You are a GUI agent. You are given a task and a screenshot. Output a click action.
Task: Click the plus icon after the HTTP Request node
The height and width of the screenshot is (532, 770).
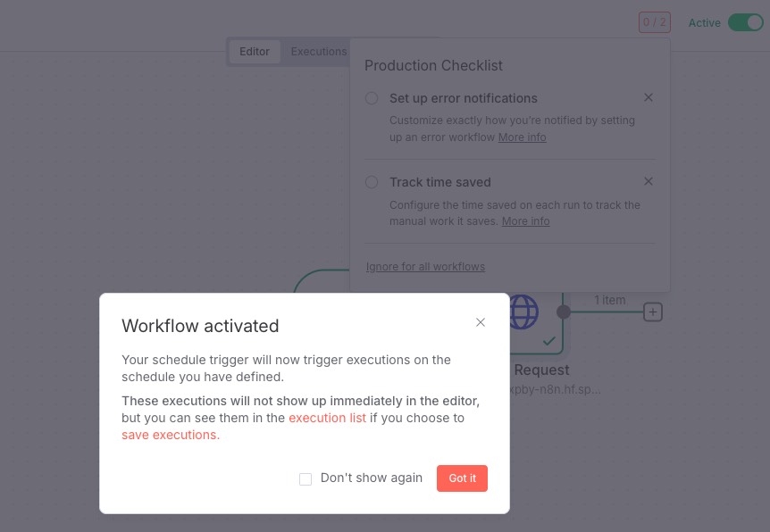point(653,312)
